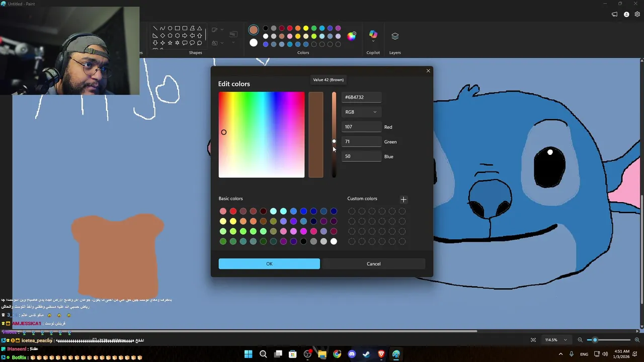Click the Green value field
644x362 pixels.
tap(361, 142)
